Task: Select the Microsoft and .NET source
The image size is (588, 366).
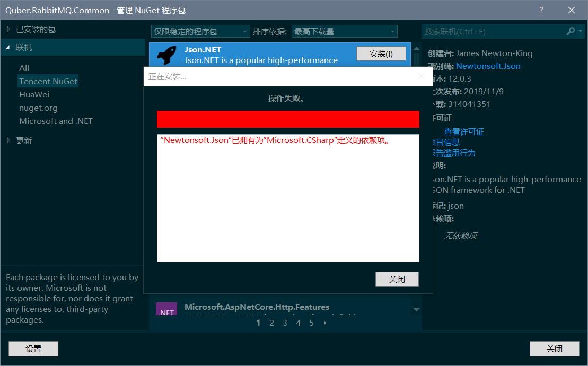Action: (x=56, y=121)
